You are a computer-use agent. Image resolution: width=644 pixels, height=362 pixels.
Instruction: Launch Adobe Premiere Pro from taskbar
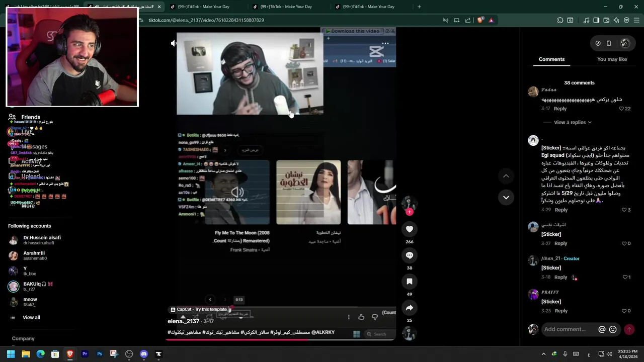pos(85,354)
